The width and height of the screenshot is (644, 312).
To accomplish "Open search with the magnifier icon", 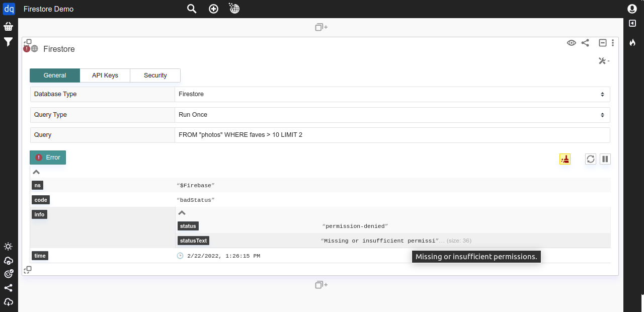I will click(x=192, y=9).
